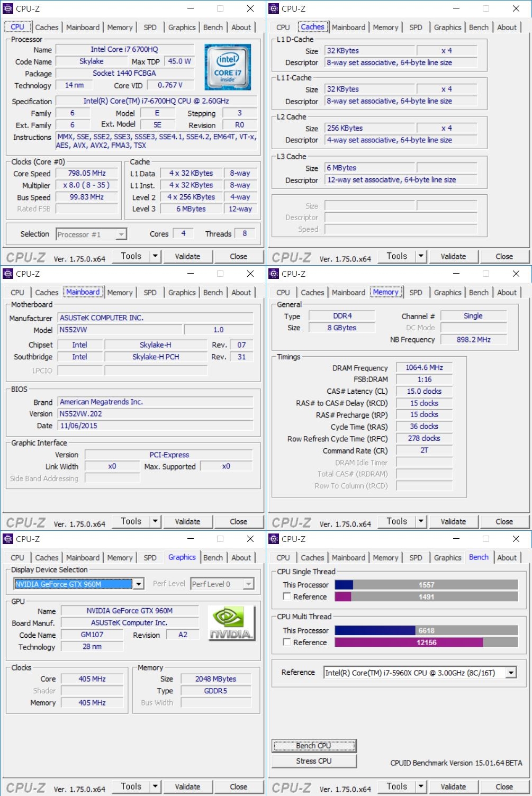The width and height of the screenshot is (532, 796).
Task: Switch to SPD tab in the Caches window
Action: pyautogui.click(x=416, y=28)
